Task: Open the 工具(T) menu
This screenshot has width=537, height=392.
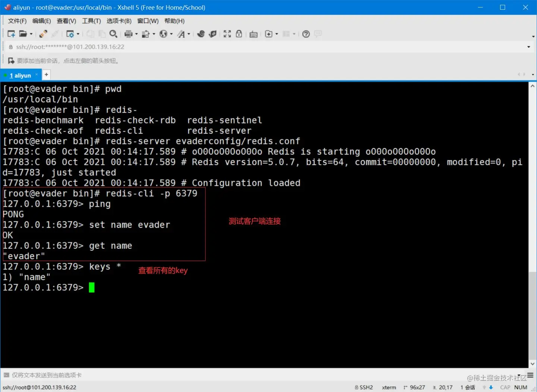Action: 91,21
